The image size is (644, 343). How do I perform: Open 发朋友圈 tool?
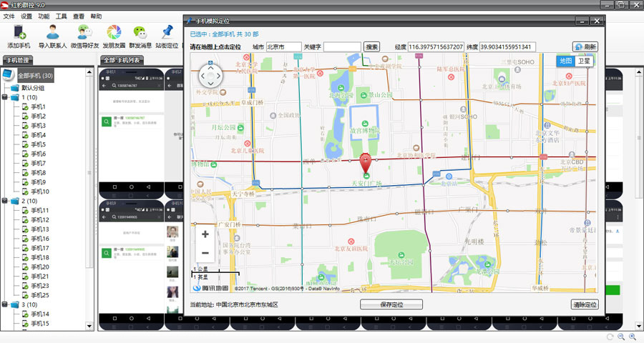[x=114, y=32]
